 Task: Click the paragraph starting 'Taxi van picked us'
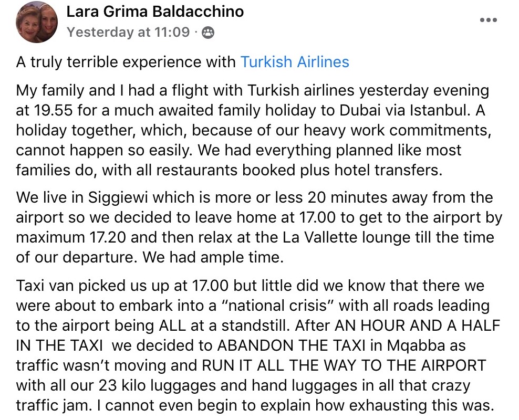pyautogui.click(x=258, y=345)
